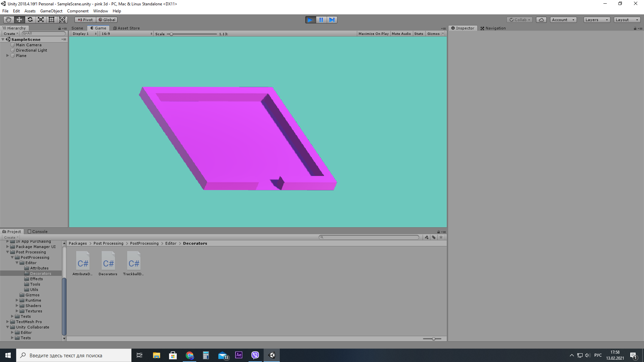Open the Component menu
Viewport: 644px width, 362px height.
(x=78, y=11)
